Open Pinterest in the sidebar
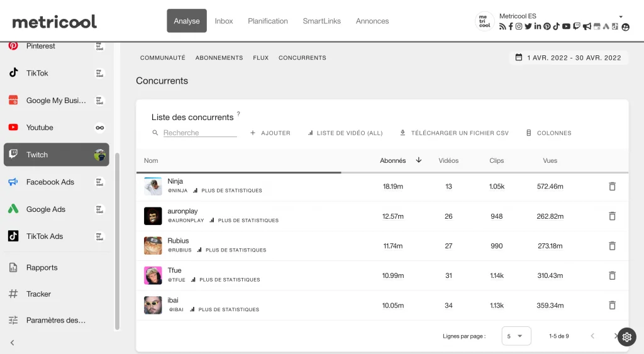The height and width of the screenshot is (354, 644). (56, 46)
